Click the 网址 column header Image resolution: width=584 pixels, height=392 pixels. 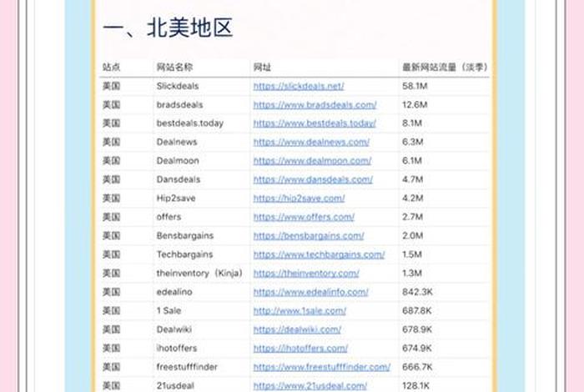click(262, 67)
